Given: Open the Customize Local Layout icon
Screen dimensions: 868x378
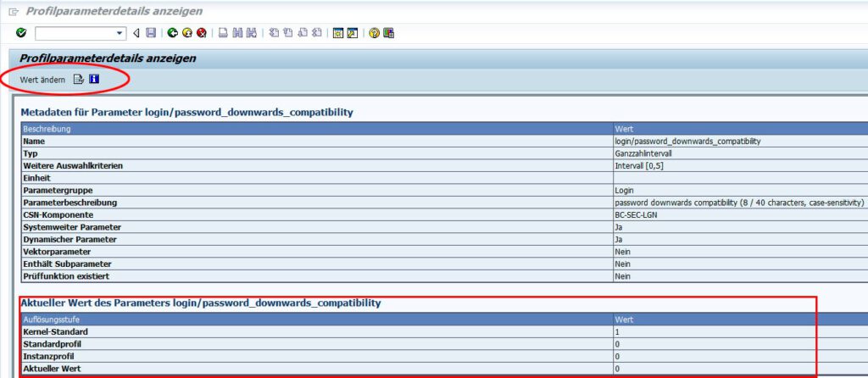Looking at the screenshot, I should click(388, 33).
